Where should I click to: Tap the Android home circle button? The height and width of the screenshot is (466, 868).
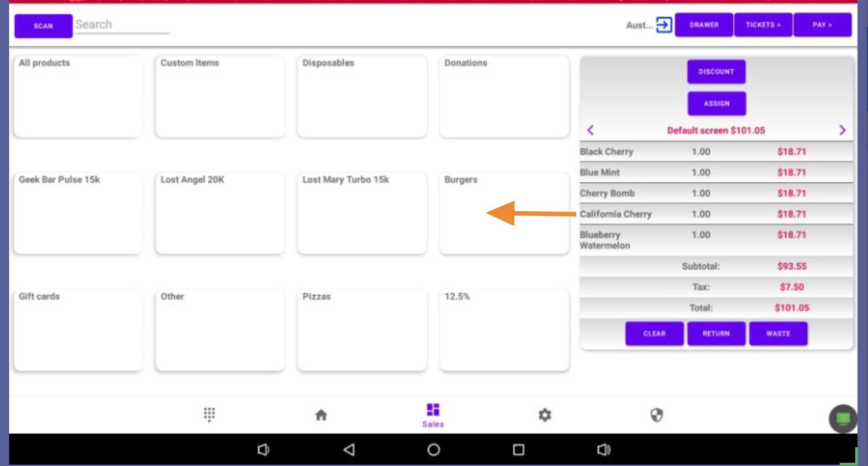434,450
